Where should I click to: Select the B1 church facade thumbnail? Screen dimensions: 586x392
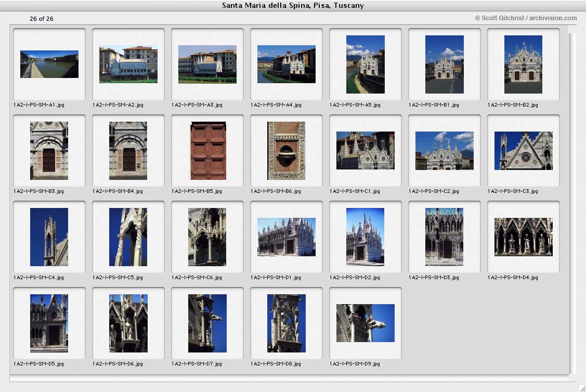click(445, 64)
